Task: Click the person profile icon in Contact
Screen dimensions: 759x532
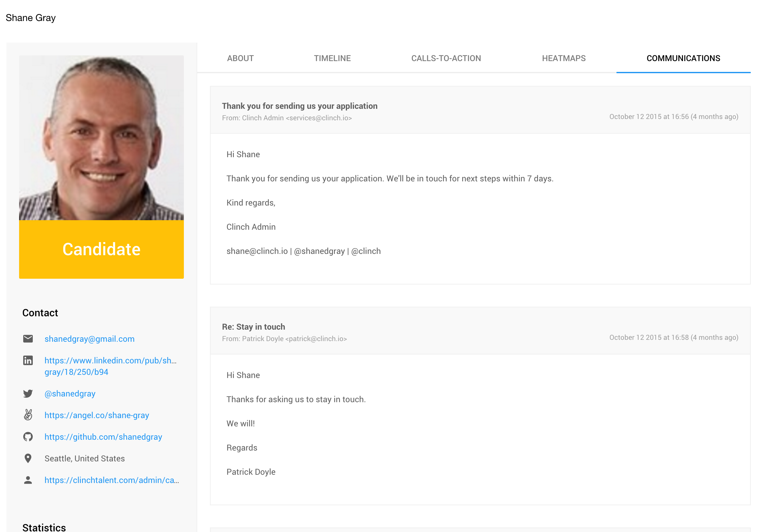Action: [x=28, y=480]
